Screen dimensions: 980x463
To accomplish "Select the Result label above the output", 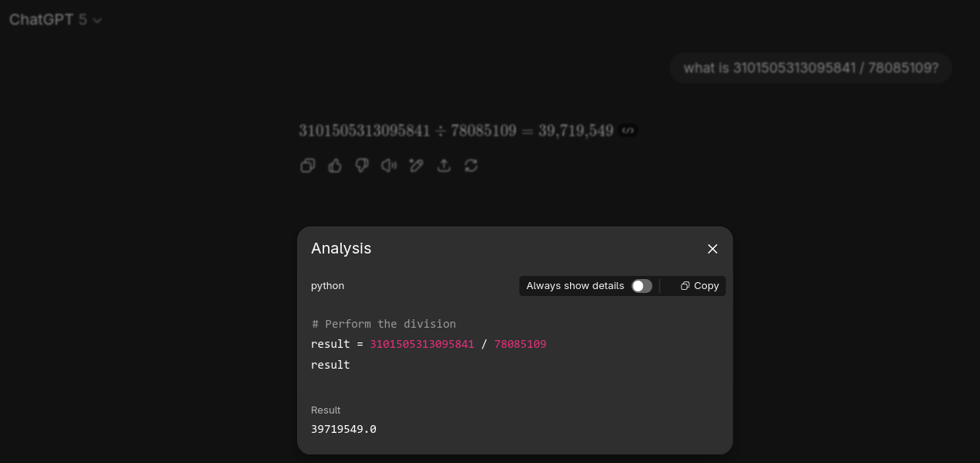I will (326, 410).
